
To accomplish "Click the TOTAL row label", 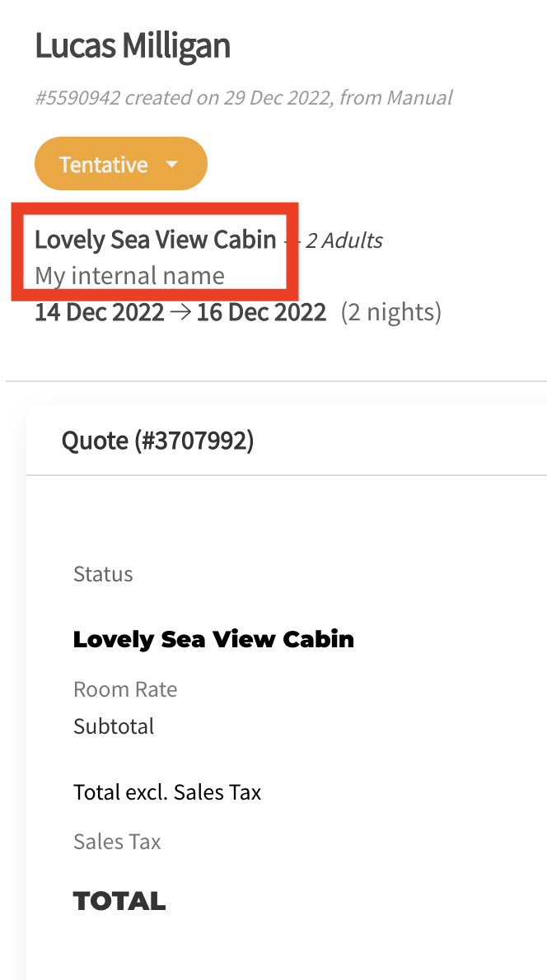I will (119, 901).
